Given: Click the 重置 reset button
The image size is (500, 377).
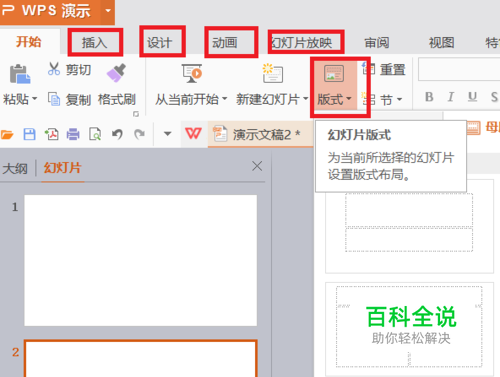Looking at the screenshot, I should pos(384,69).
